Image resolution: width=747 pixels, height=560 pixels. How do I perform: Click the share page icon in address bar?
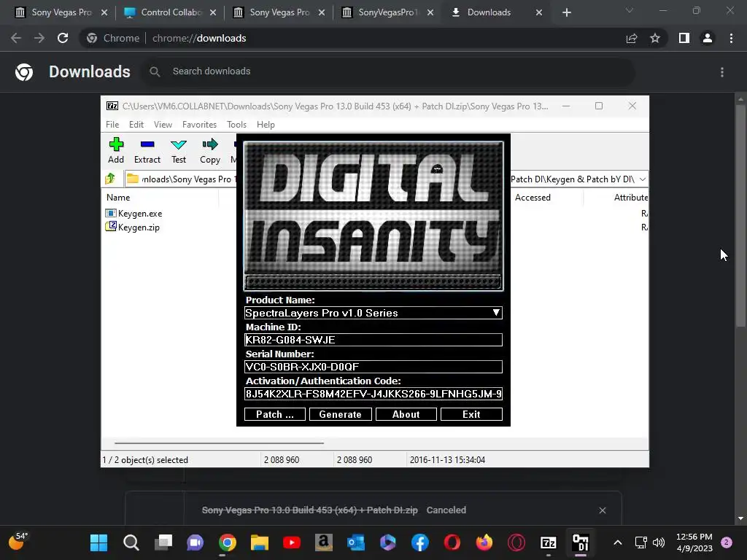(632, 38)
